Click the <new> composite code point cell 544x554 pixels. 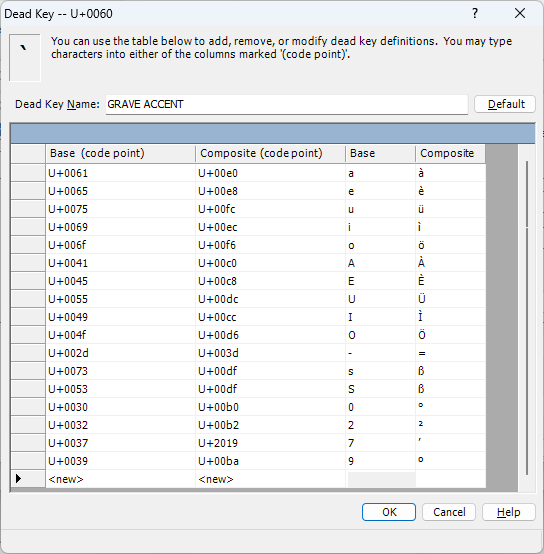pyautogui.click(x=270, y=479)
